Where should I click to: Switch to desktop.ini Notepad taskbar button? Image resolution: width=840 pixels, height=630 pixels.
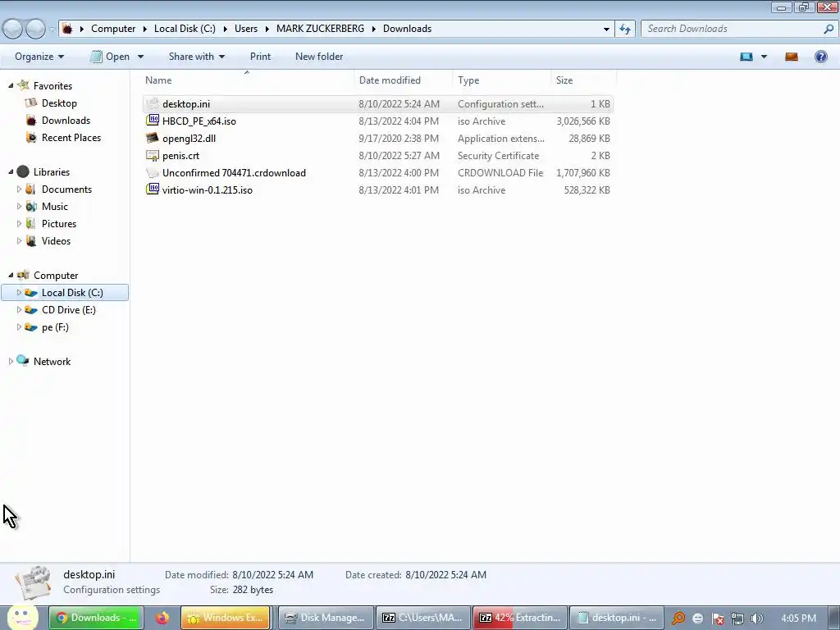click(x=617, y=618)
